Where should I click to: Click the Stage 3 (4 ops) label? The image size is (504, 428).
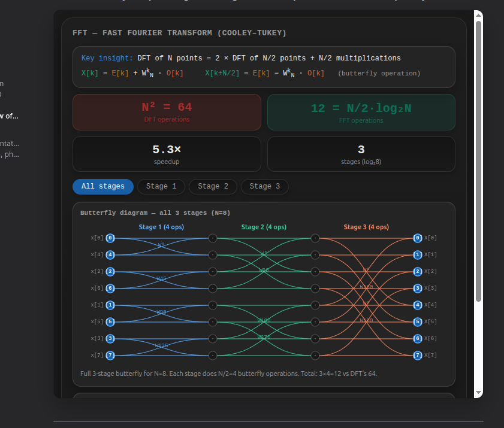[366, 227]
